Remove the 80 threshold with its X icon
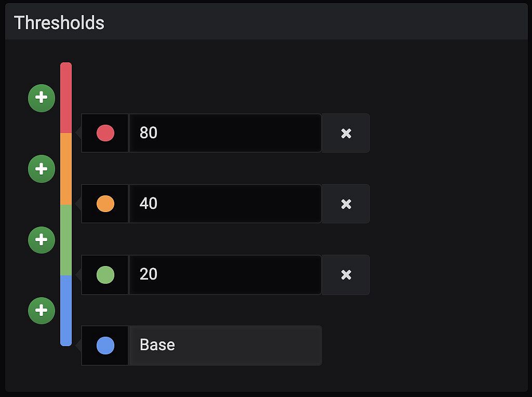The width and height of the screenshot is (532, 397). point(345,133)
